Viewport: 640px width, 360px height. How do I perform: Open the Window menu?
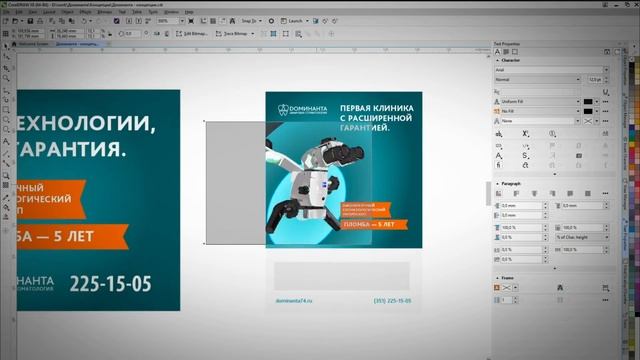(171, 12)
